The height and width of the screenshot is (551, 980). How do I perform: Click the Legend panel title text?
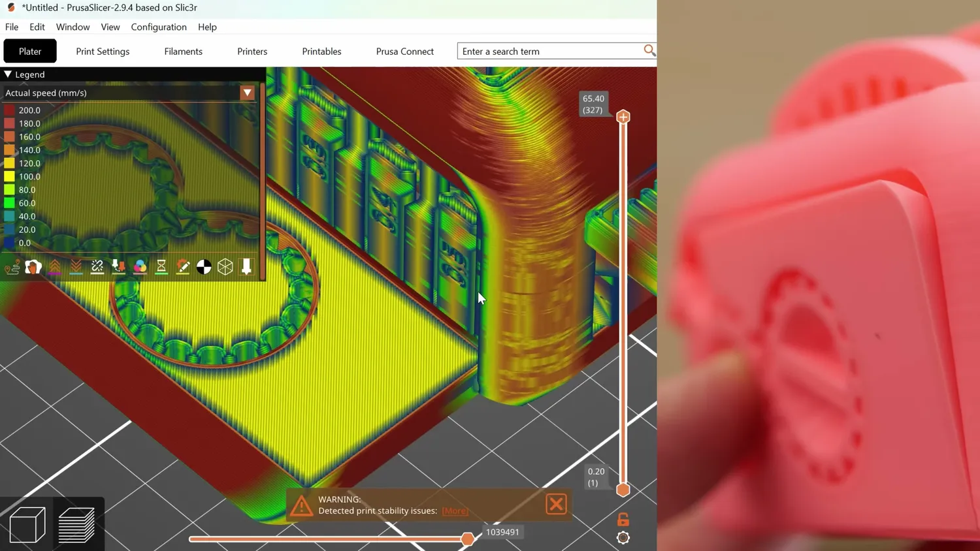(x=30, y=74)
